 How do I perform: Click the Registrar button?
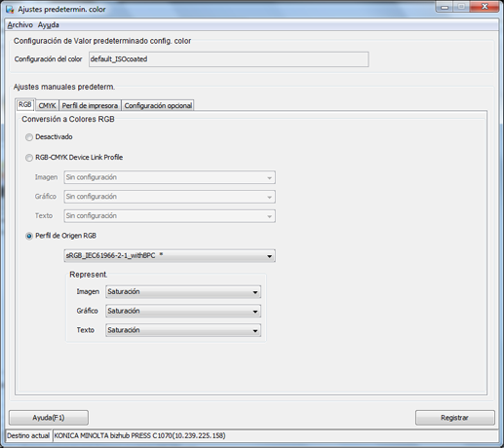(x=455, y=418)
